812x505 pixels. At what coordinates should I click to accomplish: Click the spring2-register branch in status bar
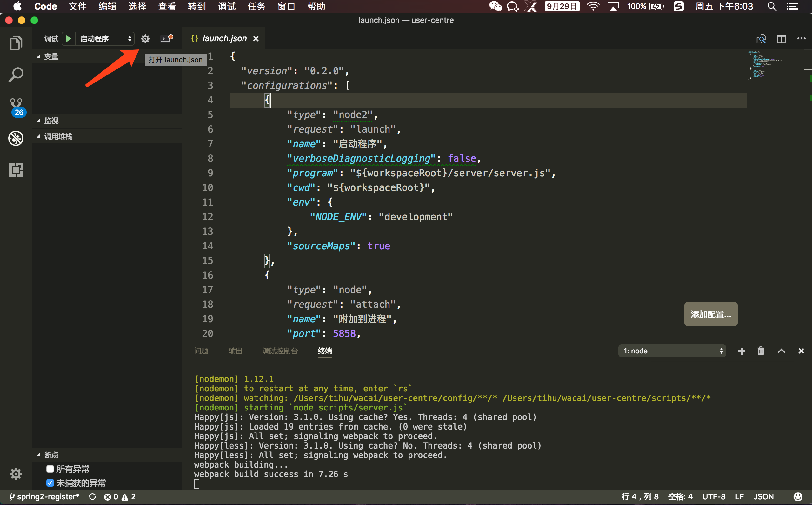(x=44, y=497)
